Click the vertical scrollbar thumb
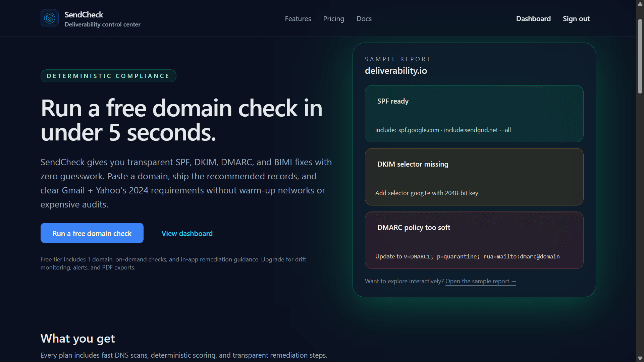The image size is (644, 362). [640, 56]
